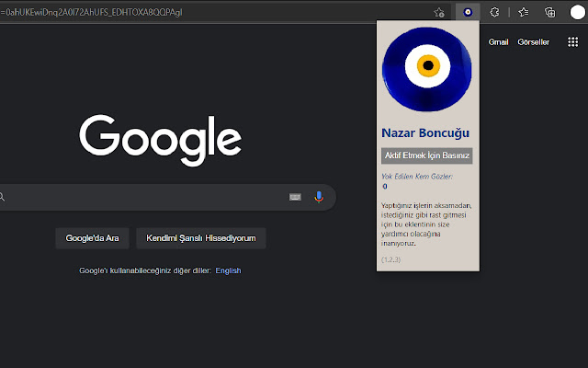
Task: Open the on-screen keyboard icon in search box
Action: click(x=295, y=197)
